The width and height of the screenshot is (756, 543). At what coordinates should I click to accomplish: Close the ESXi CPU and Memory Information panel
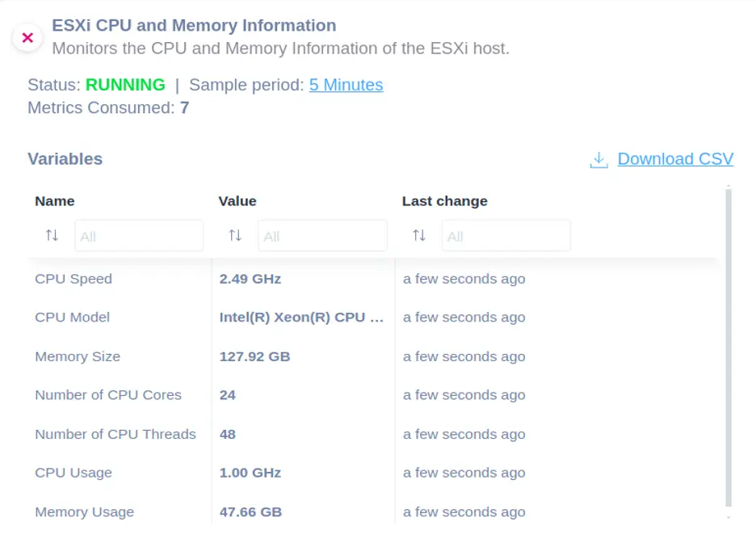click(27, 38)
